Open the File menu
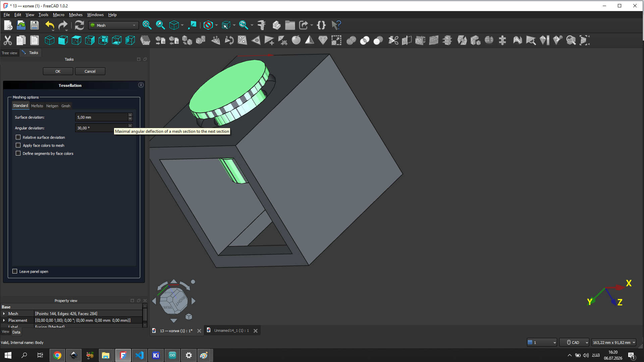644x362 pixels. point(7,15)
